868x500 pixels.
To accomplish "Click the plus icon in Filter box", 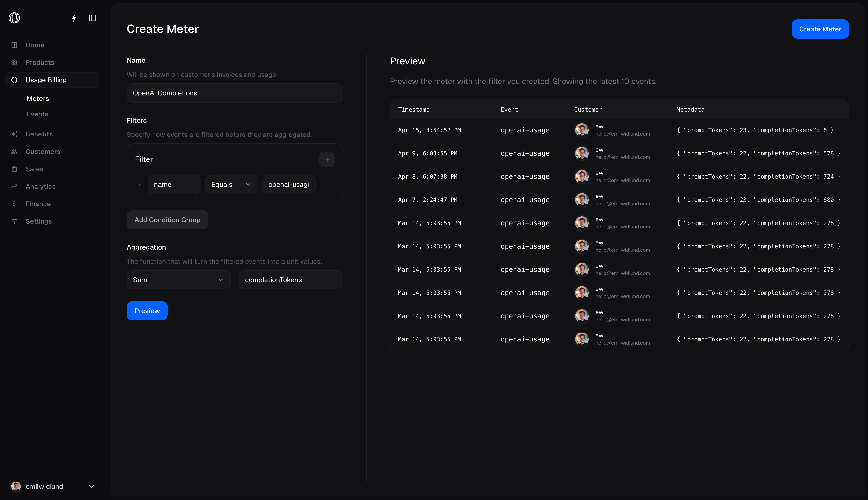I will tap(327, 159).
